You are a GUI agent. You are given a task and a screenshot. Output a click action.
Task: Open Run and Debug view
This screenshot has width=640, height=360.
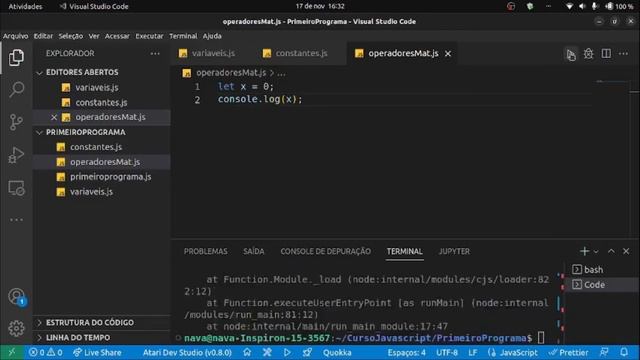pos(16,155)
